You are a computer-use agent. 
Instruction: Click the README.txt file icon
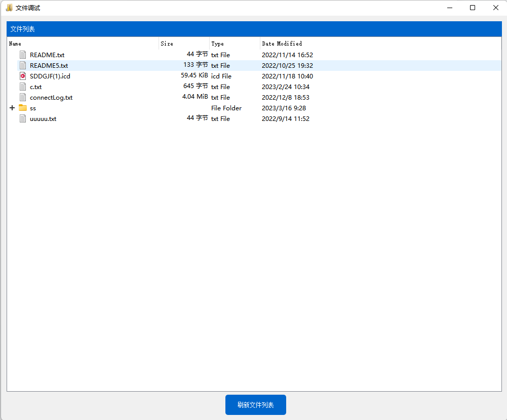pos(23,55)
